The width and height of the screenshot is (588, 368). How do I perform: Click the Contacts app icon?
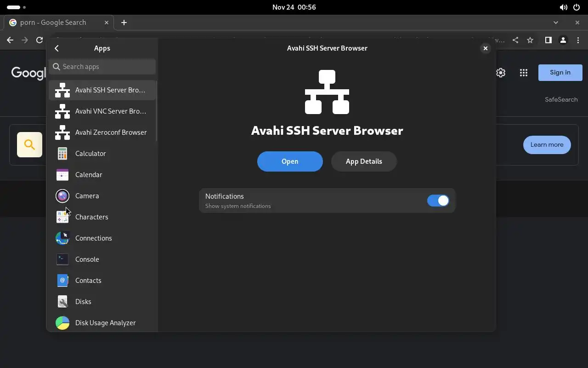[x=62, y=281]
